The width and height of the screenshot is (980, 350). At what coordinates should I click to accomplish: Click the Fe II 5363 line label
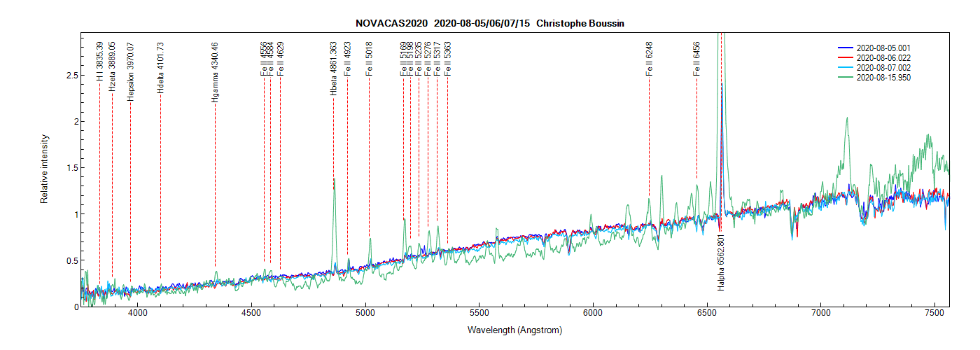(x=448, y=59)
